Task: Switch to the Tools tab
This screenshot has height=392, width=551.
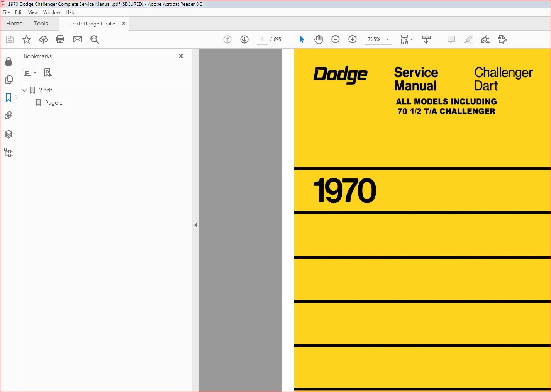Action: click(41, 24)
